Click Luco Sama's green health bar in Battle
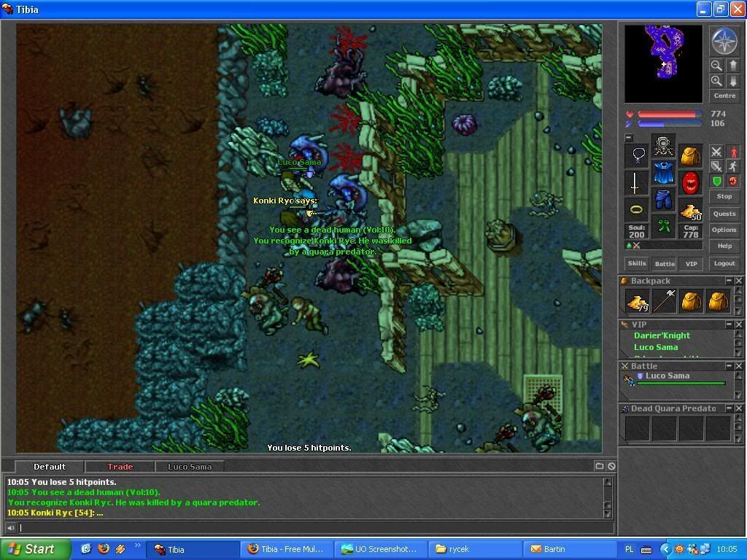The width and height of the screenshot is (747, 560). pyautogui.click(x=681, y=383)
